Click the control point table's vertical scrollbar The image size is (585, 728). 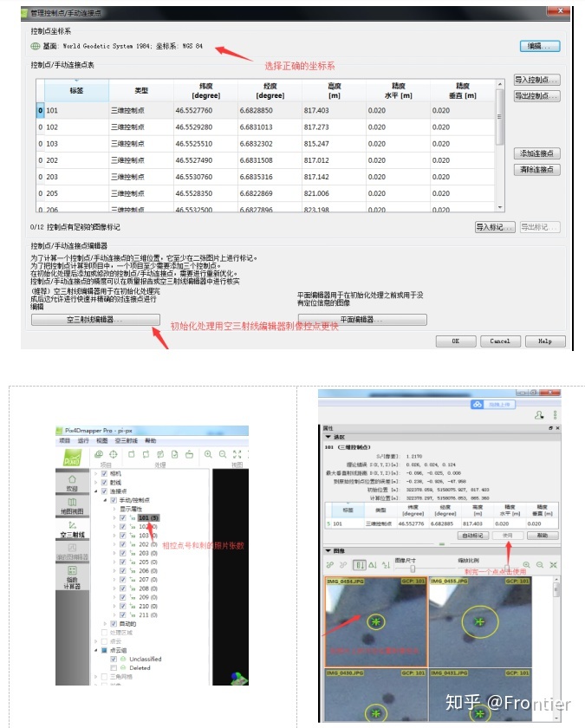[x=499, y=146]
